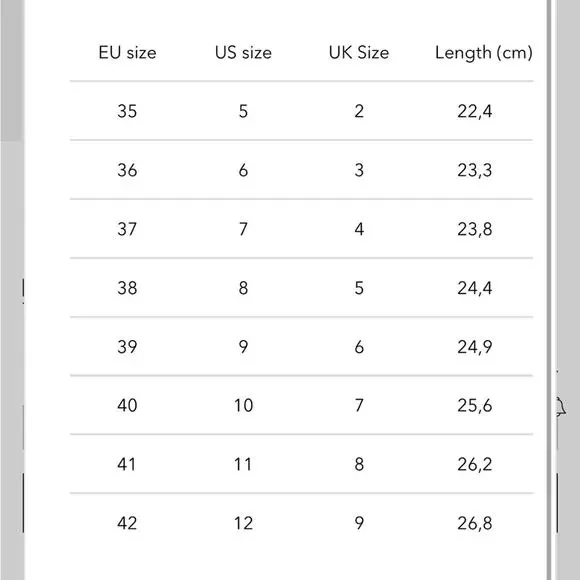Click the length value 25,6

(x=475, y=406)
